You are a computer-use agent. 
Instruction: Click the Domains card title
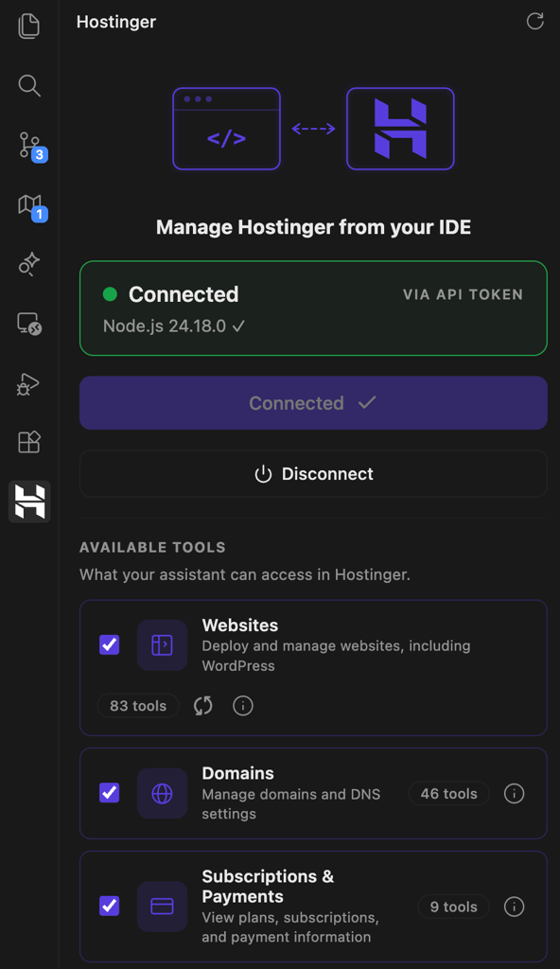click(238, 774)
